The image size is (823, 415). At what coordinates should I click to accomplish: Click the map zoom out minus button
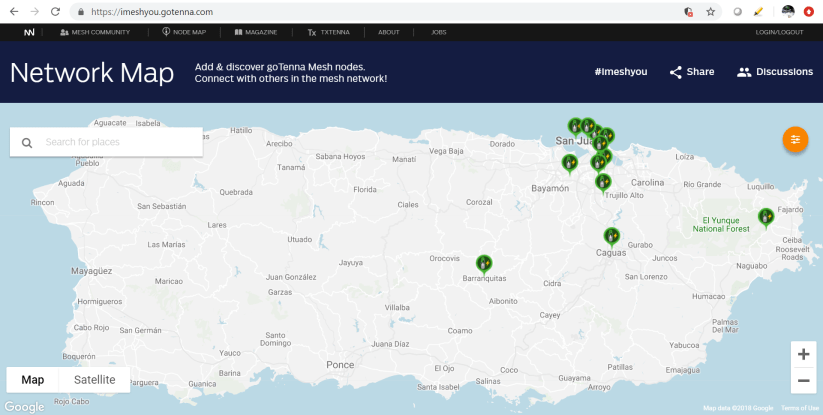tap(803, 381)
